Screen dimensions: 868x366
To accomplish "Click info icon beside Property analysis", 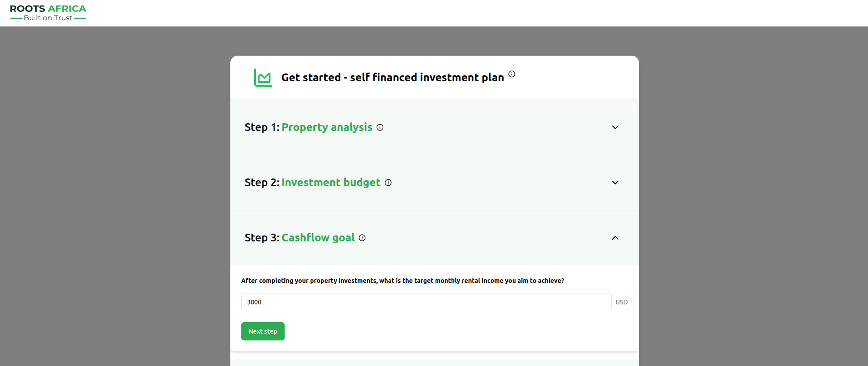I will (380, 128).
